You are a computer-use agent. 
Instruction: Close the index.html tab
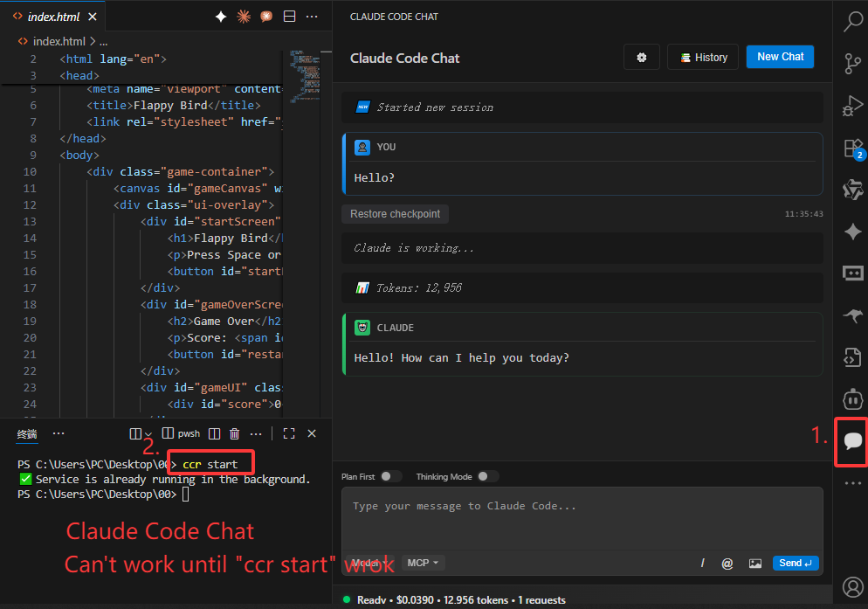click(x=93, y=17)
